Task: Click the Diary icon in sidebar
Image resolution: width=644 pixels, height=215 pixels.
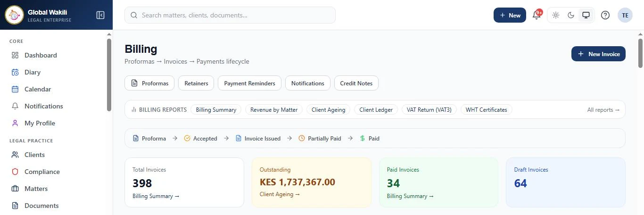Action: (15, 72)
